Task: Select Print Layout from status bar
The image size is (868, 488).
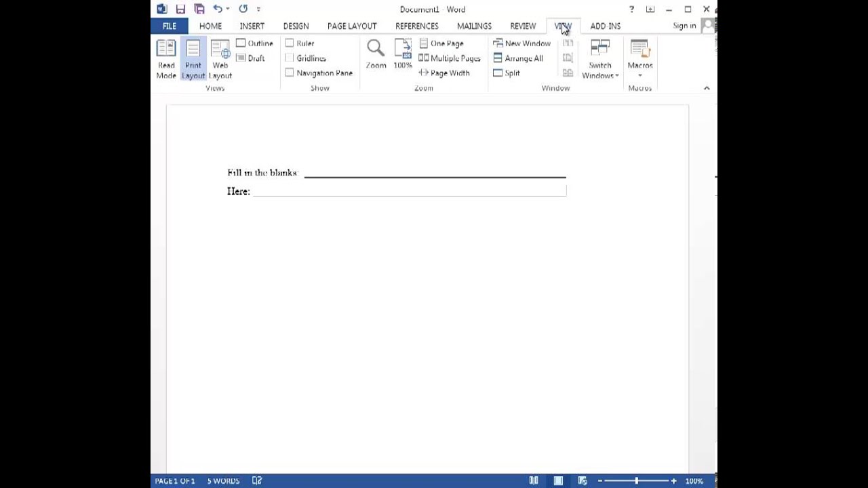Action: pyautogui.click(x=558, y=481)
